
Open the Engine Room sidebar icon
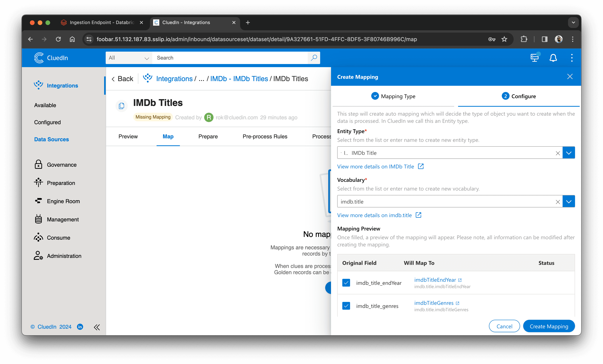(38, 201)
